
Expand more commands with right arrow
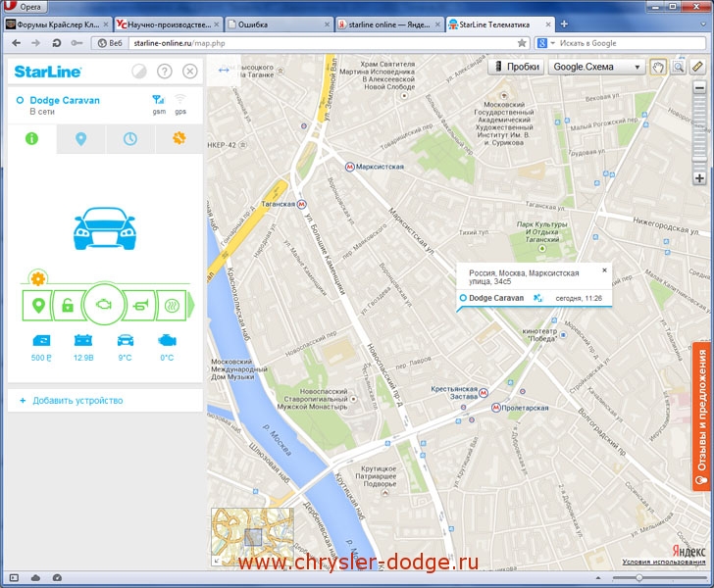[191, 306]
